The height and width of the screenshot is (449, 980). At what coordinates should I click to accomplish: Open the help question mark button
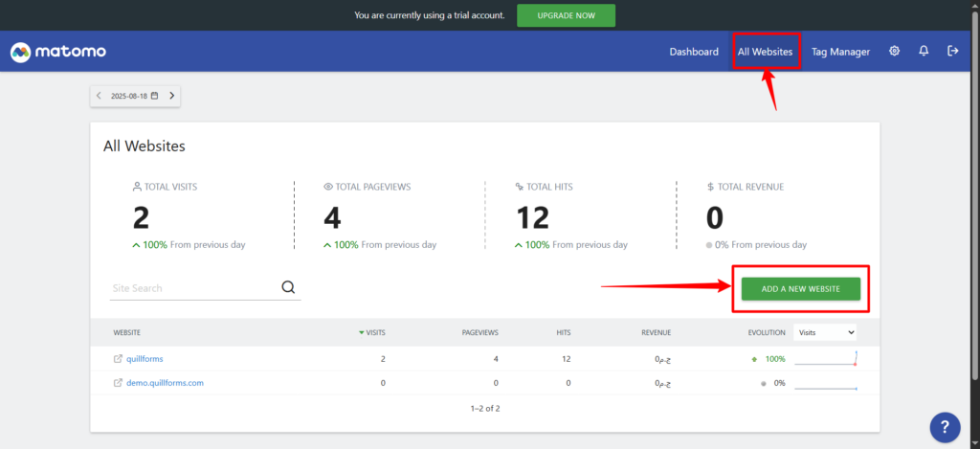[x=946, y=427]
